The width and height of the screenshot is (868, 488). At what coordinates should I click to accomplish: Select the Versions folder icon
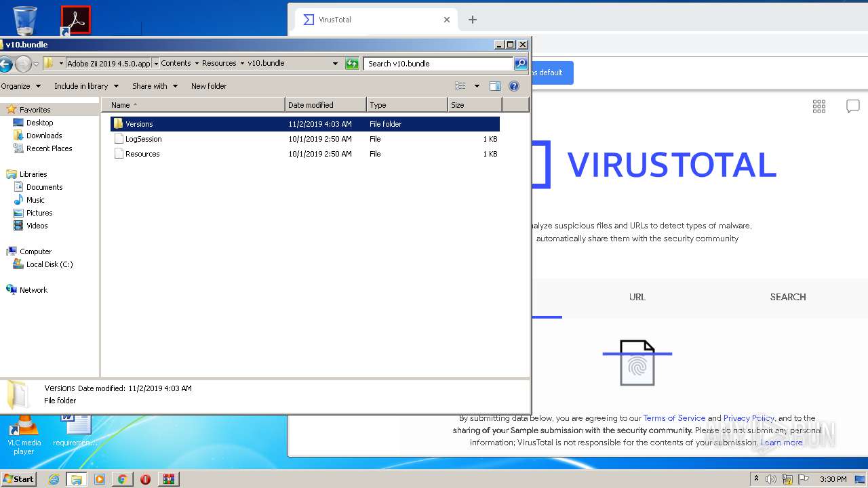(118, 124)
